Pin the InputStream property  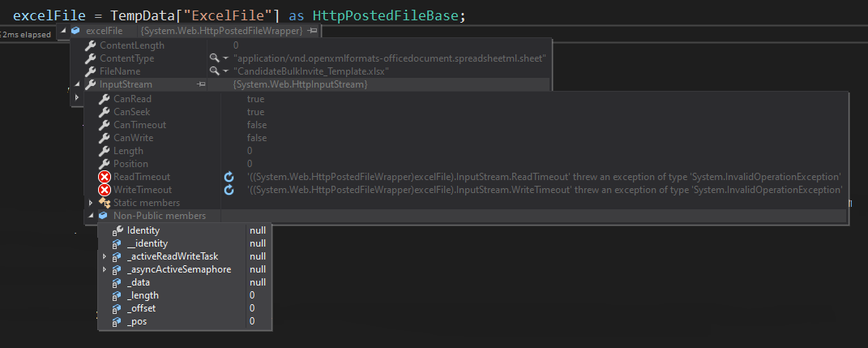click(201, 84)
